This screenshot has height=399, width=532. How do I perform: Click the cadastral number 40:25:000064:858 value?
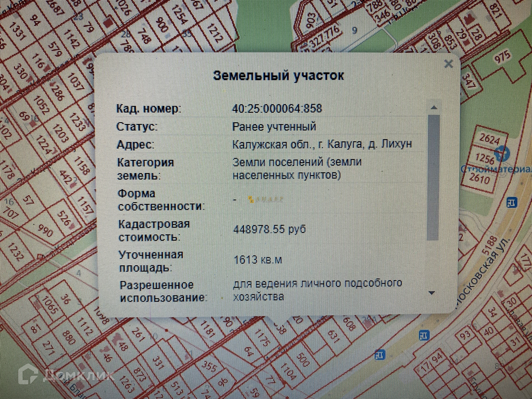[x=277, y=108]
